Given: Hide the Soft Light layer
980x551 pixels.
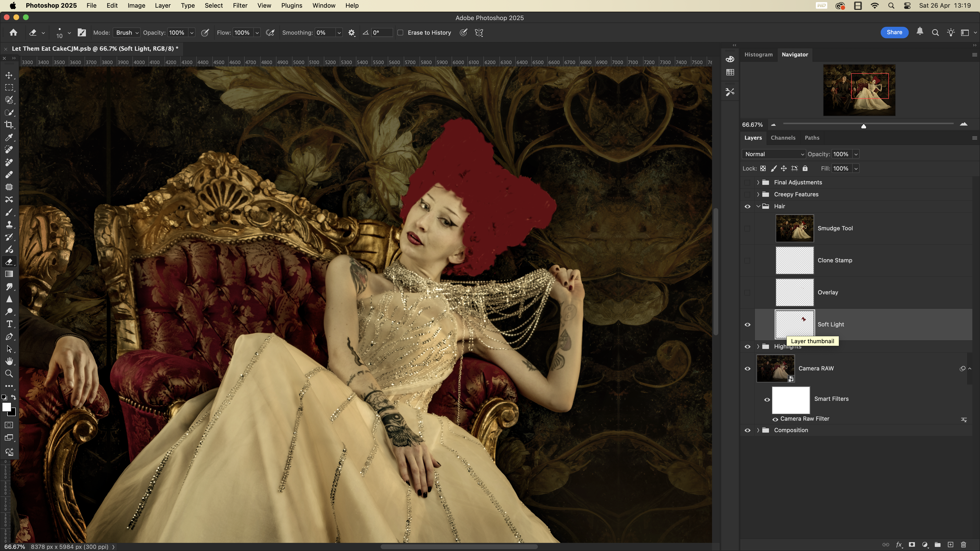Looking at the screenshot, I should click(x=747, y=324).
